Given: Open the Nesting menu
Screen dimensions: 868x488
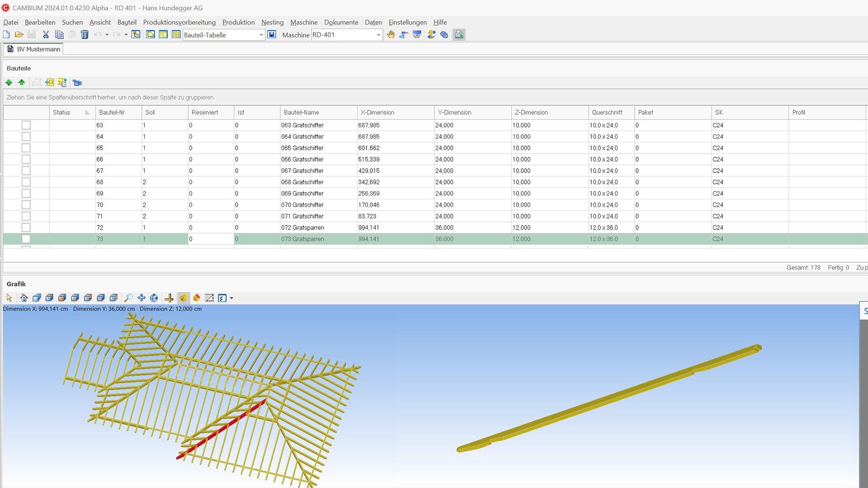Looking at the screenshot, I should click(x=272, y=22).
